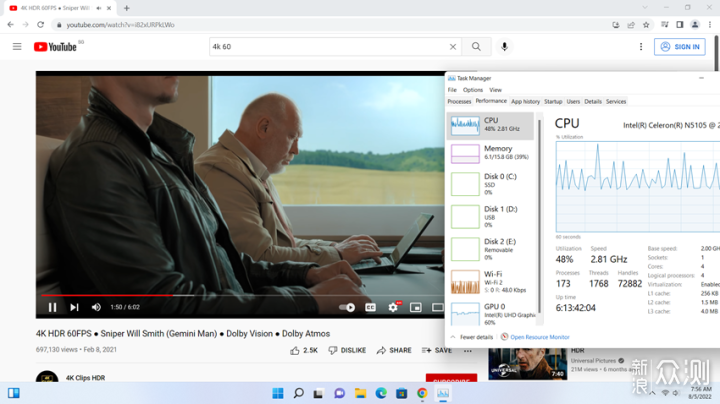Open Microsoft Edge from taskbar
720x404 pixels.
click(x=381, y=393)
